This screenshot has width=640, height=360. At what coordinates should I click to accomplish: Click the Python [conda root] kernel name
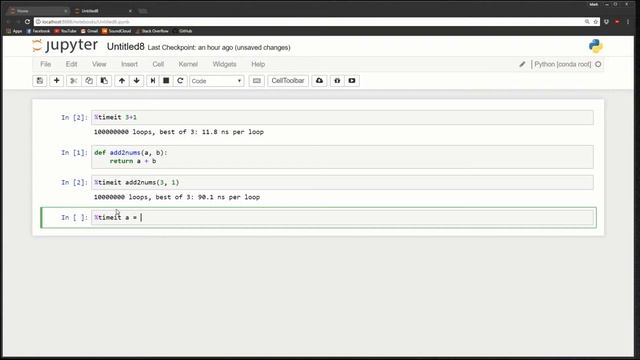click(562, 64)
